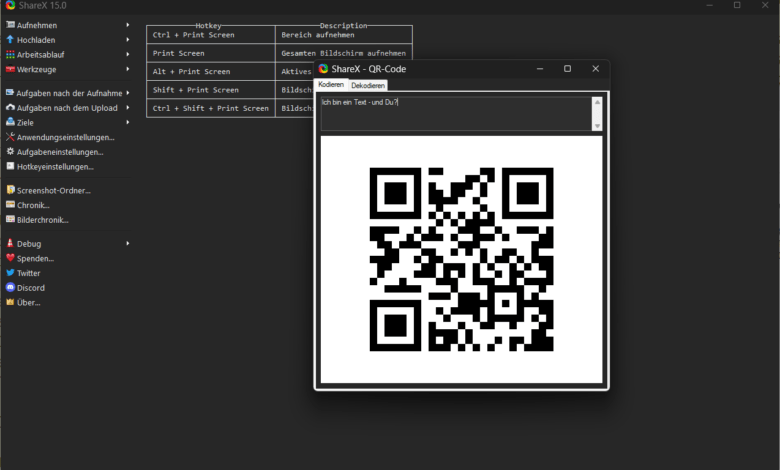Click the Über crown icon

[x=10, y=302]
